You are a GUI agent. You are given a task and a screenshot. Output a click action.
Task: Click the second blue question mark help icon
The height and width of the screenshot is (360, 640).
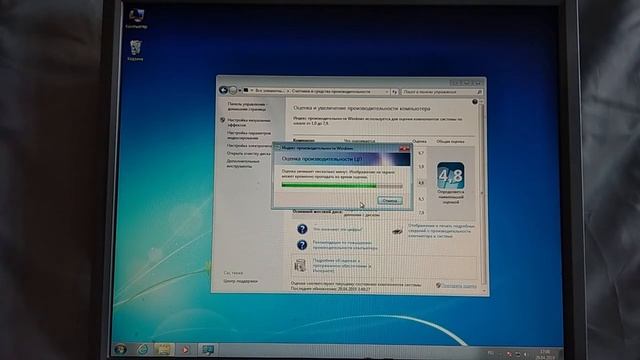click(x=302, y=245)
